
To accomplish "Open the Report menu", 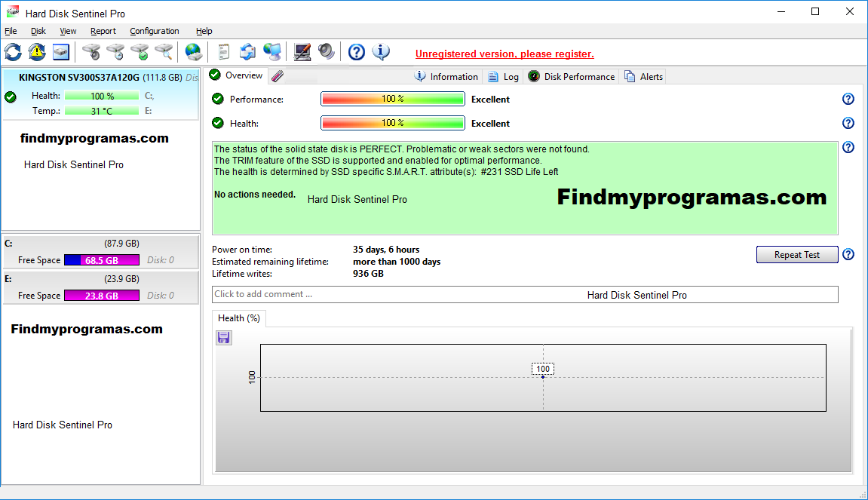I will click(x=103, y=31).
